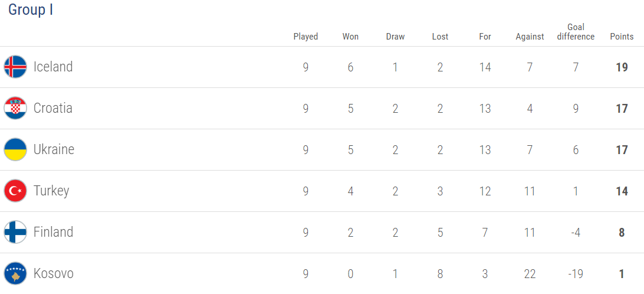Click the Against column header
Screen dimensions: 644x294
point(530,37)
